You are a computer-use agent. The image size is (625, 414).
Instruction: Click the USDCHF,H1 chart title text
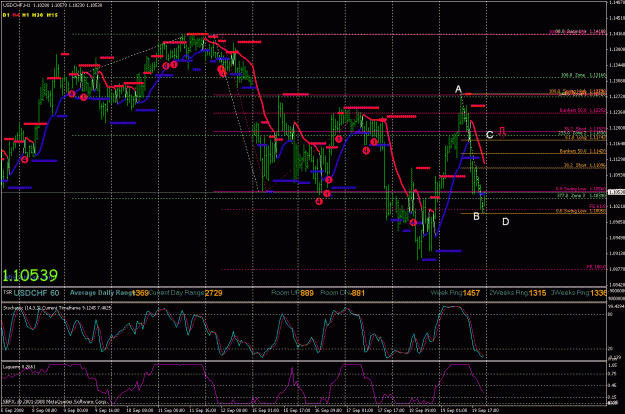[53, 5]
